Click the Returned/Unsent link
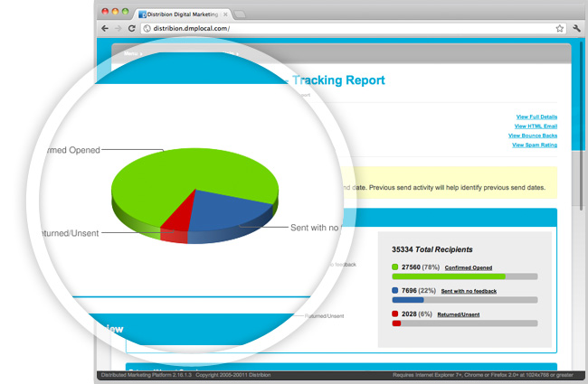 point(459,314)
